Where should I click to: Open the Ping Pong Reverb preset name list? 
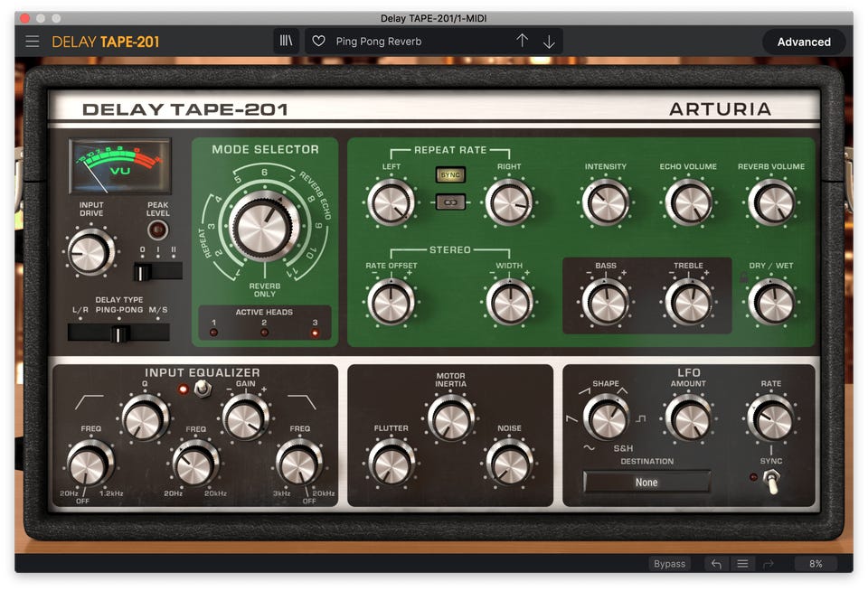[416, 42]
